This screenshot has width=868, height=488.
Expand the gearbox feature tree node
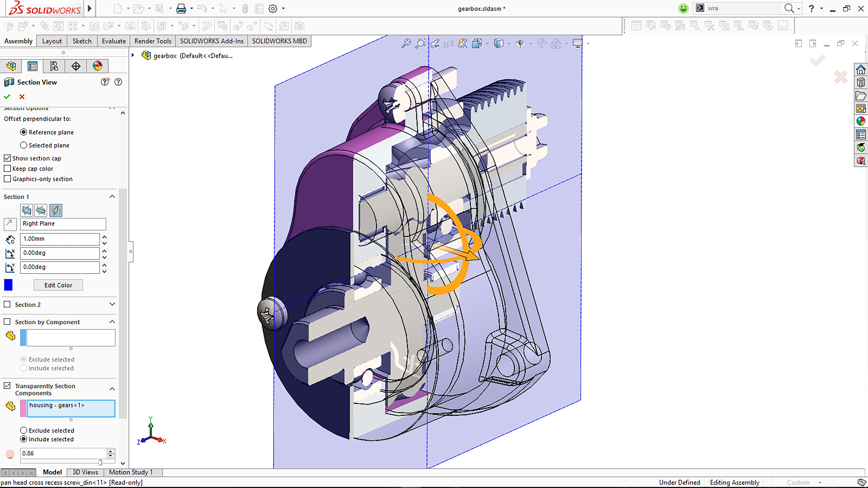[133, 56]
